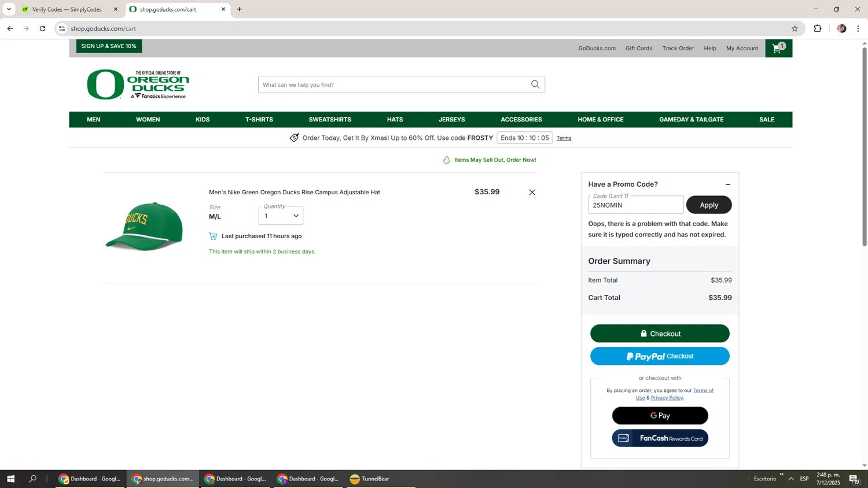Open the Chrome profile avatar
This screenshot has height=488, width=868.
click(x=841, y=28)
